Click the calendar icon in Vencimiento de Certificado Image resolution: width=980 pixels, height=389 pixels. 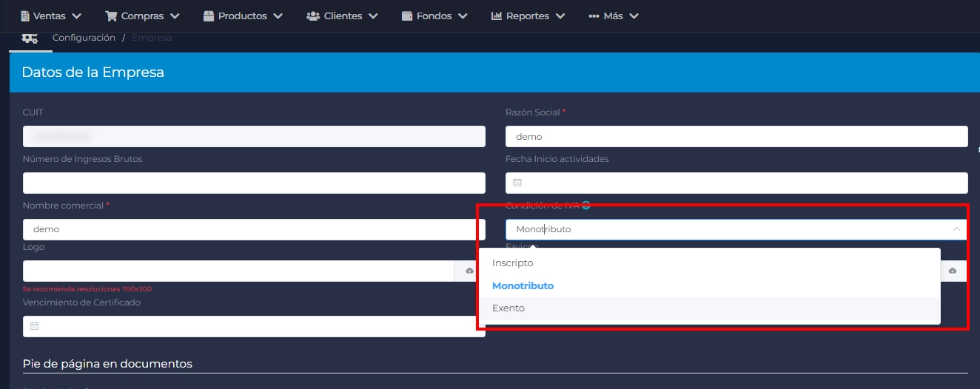(x=35, y=326)
